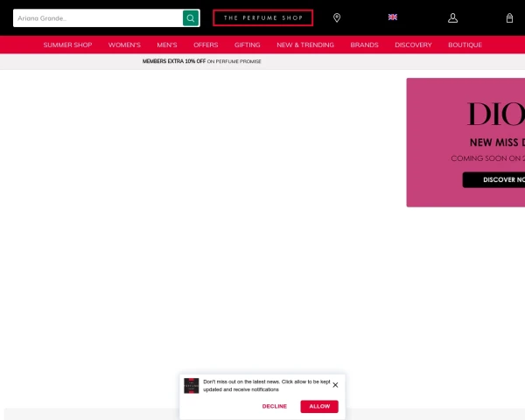Open the account profile icon

point(452,18)
